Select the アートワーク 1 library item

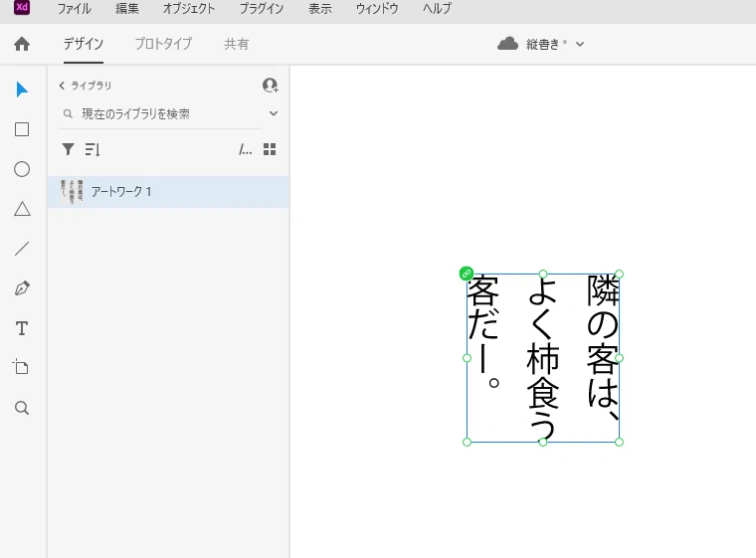click(x=168, y=192)
